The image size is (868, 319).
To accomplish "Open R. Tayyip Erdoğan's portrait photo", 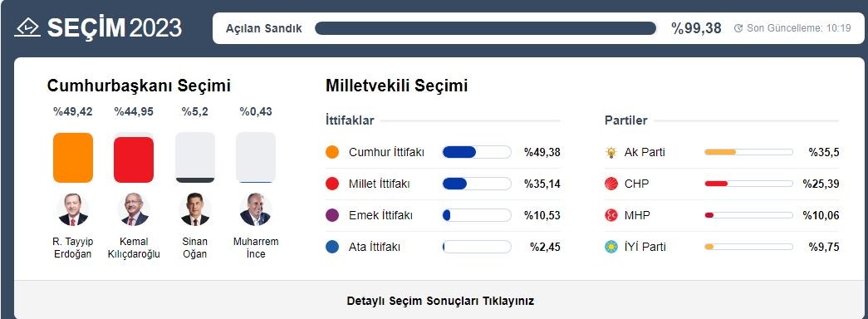I will tap(72, 209).
